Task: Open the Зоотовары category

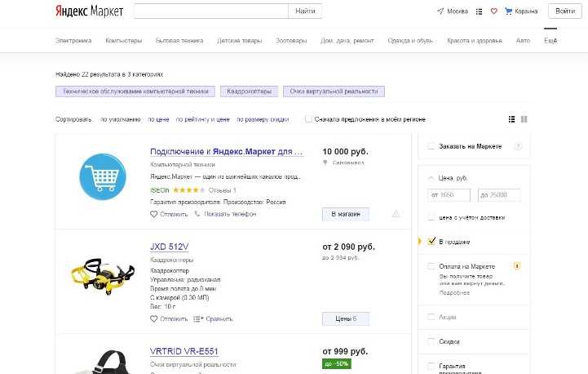Action: pyautogui.click(x=291, y=41)
